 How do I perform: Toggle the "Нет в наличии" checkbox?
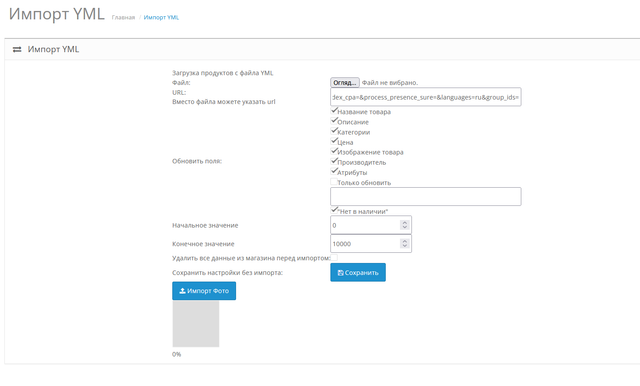click(334, 210)
